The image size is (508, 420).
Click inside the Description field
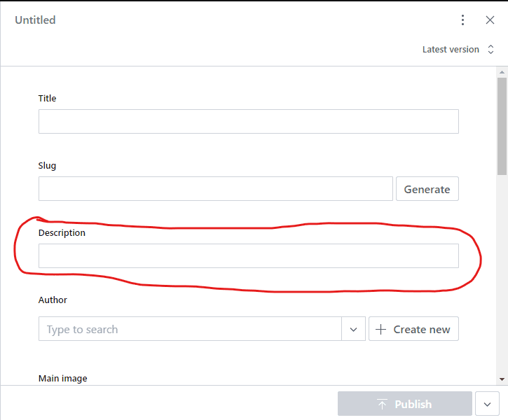[x=248, y=256]
